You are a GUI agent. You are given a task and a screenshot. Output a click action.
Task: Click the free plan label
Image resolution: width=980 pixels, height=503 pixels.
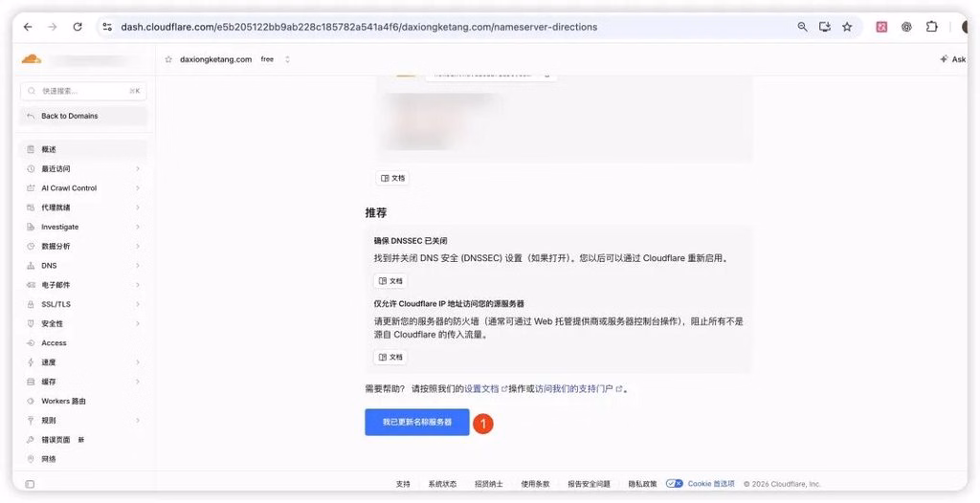[267, 59]
